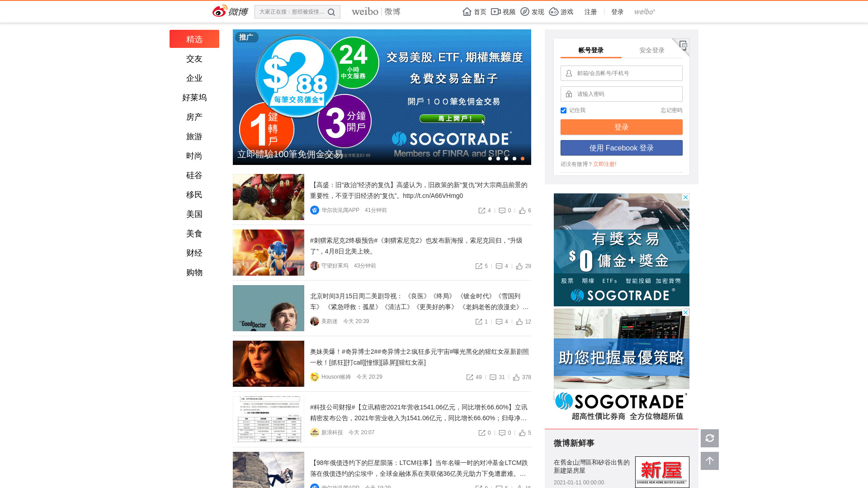
Task: Close the 助您把握最優策略 ad
Action: coord(685,313)
